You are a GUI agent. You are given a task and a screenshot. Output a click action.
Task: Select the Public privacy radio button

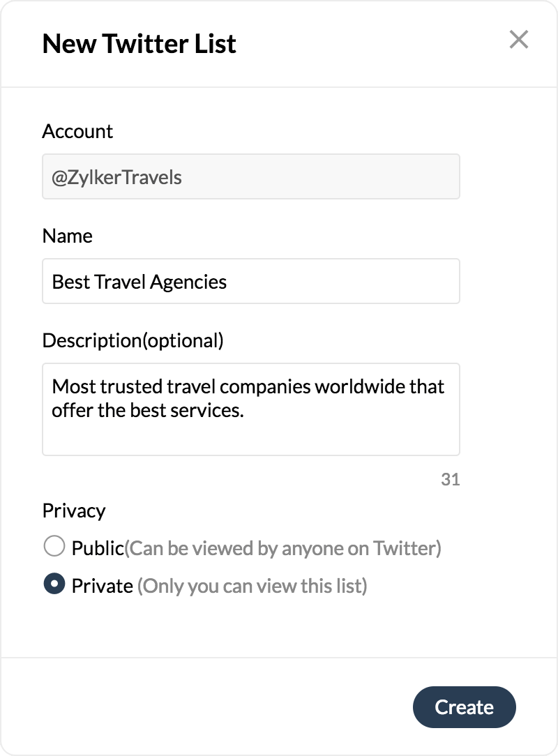54,547
